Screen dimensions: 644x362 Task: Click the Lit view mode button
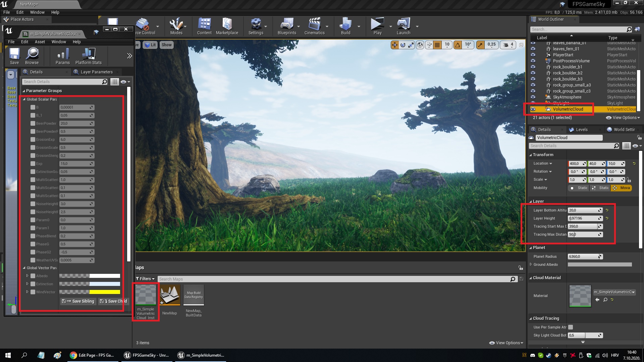pos(150,45)
